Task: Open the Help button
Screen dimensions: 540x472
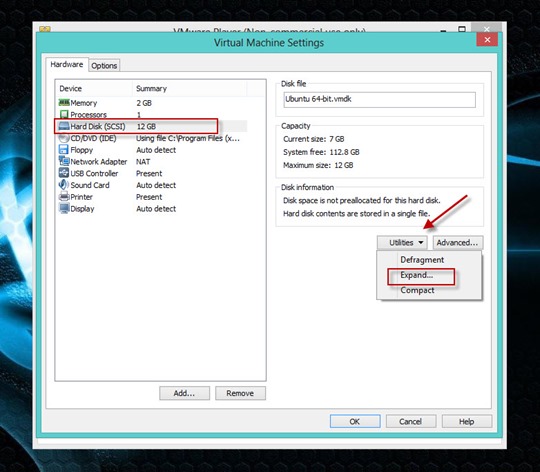Action: (467, 421)
